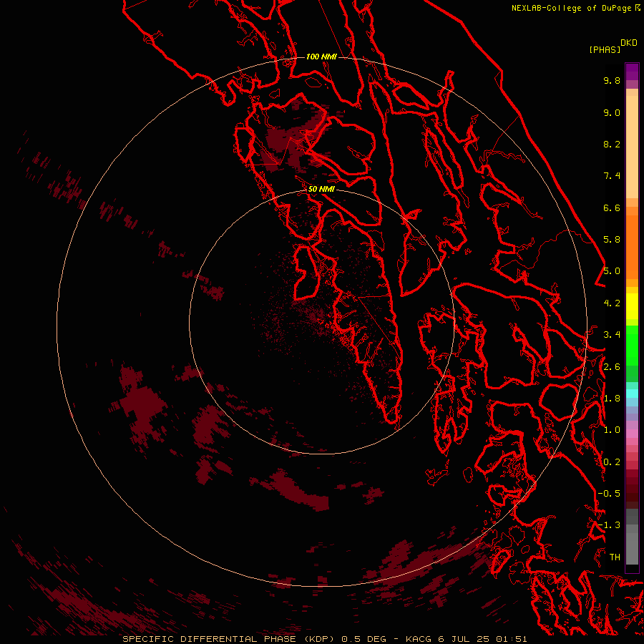Click the 100 NMI range ring label
Screen dimensions: 644x644
(321, 57)
